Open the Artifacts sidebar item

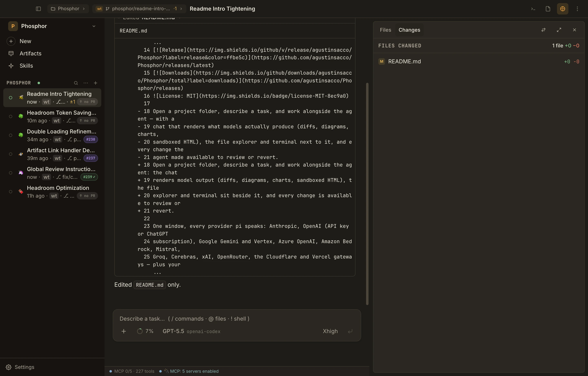point(31,53)
